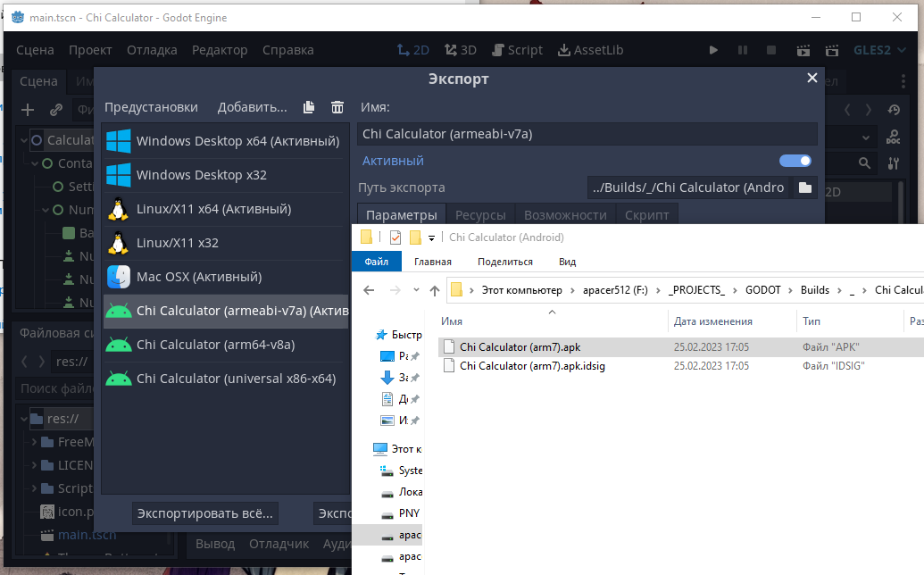This screenshot has height=575, width=924.
Task: Open Отладчик bottom panel in Godot
Action: tap(279, 544)
